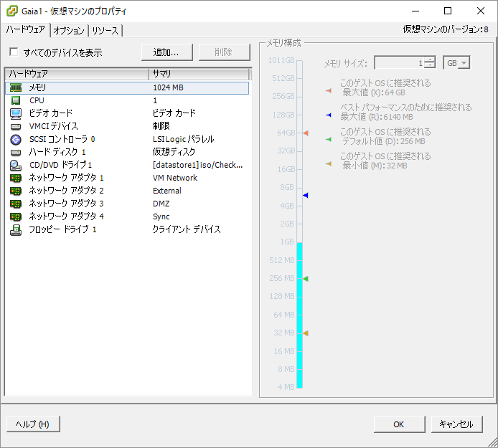Select the External summary text
This screenshot has width=498, height=448.
tap(167, 191)
